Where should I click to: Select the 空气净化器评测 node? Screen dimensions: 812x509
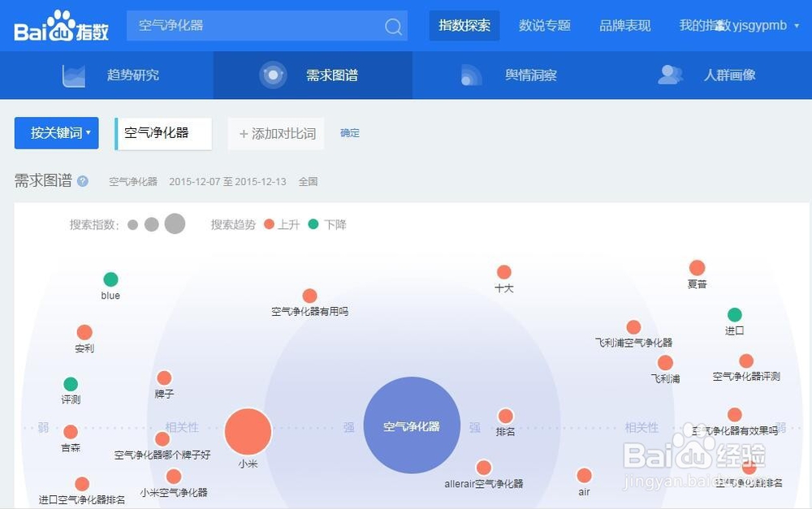pos(746,361)
